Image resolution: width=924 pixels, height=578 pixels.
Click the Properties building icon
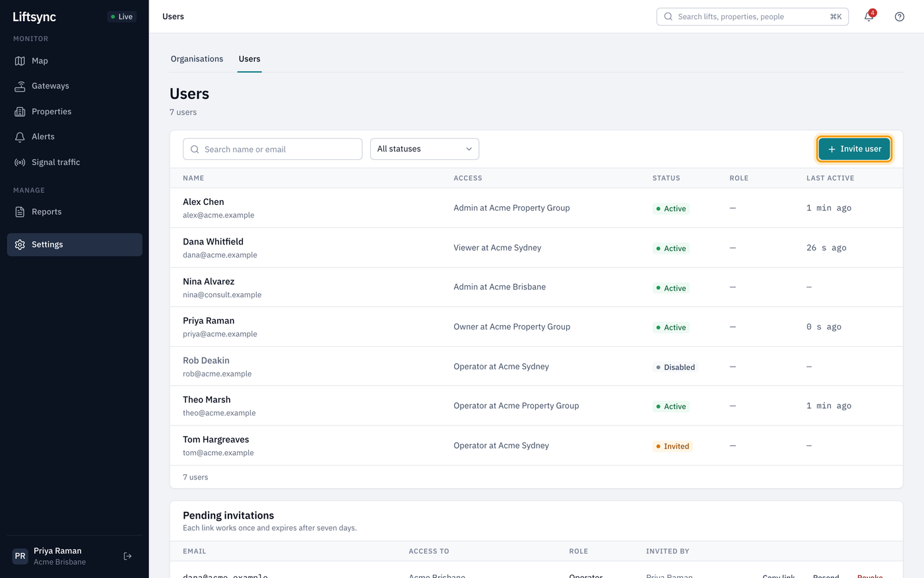[x=20, y=112]
